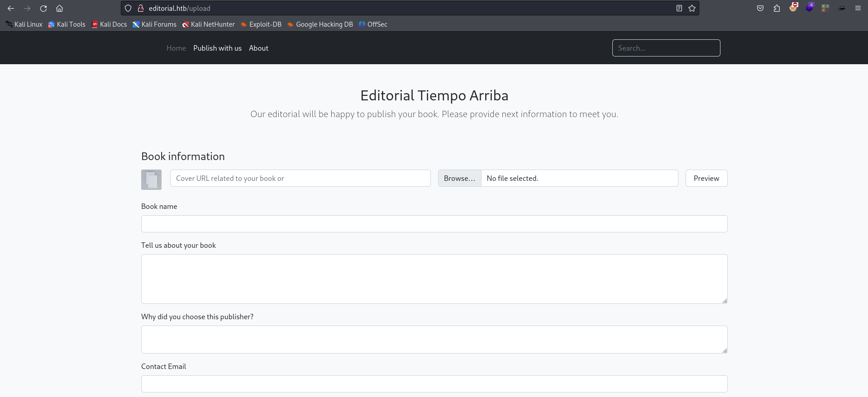The height and width of the screenshot is (397, 868).
Task: Open the Pocket save icon
Action: (760, 8)
